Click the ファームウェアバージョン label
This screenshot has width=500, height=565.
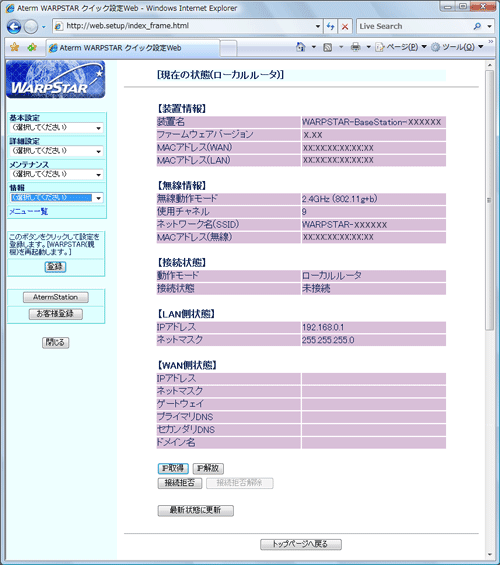pyautogui.click(x=205, y=135)
